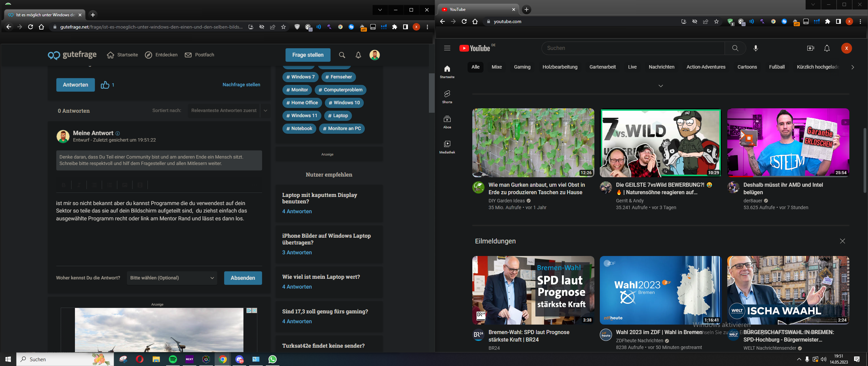This screenshot has width=868, height=366.
Task: Expand the 'Relevanteste Antworten zuerst' sort dropdown
Action: [265, 111]
